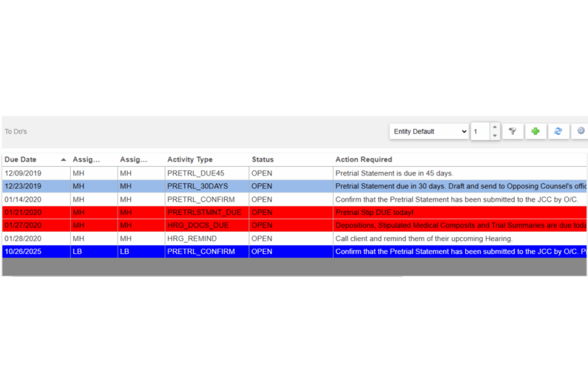Click the first Assig... column header
Screen dimensions: 588x392
click(86, 160)
